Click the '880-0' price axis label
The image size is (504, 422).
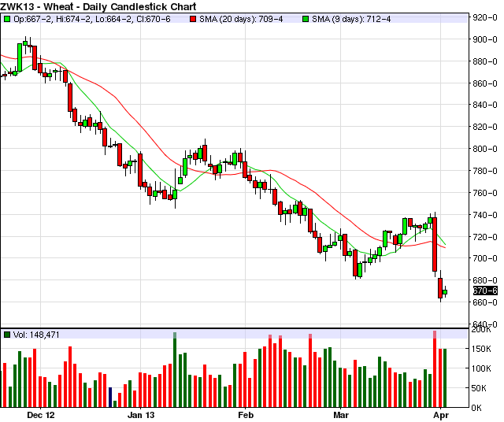(x=485, y=61)
